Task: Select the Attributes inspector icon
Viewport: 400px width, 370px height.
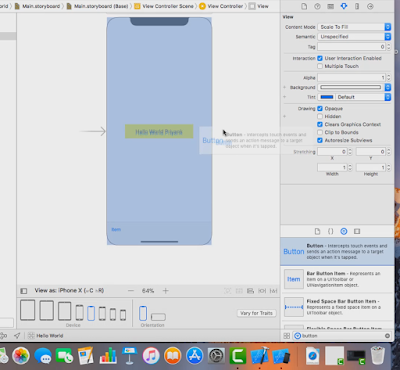Action: click(x=344, y=6)
